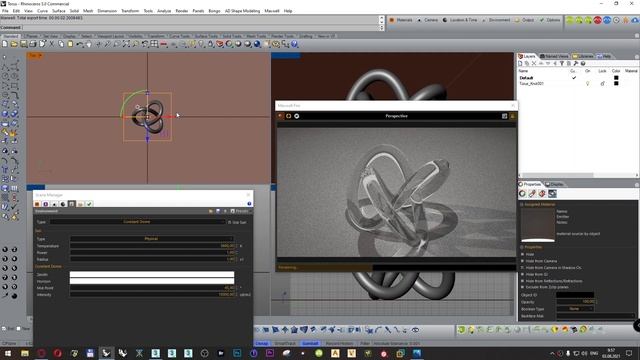The width and height of the screenshot is (640, 360).
Task: Open the Sun Type Physical dropdown
Action: click(151, 239)
